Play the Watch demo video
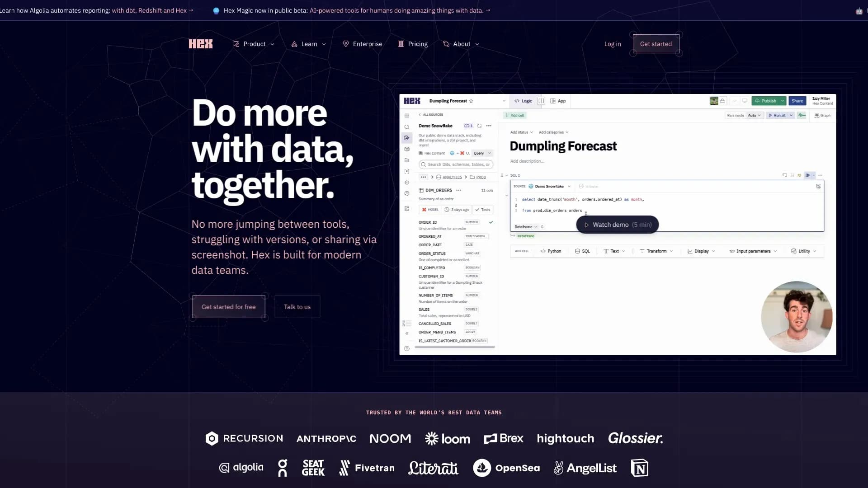868x488 pixels. click(x=617, y=225)
